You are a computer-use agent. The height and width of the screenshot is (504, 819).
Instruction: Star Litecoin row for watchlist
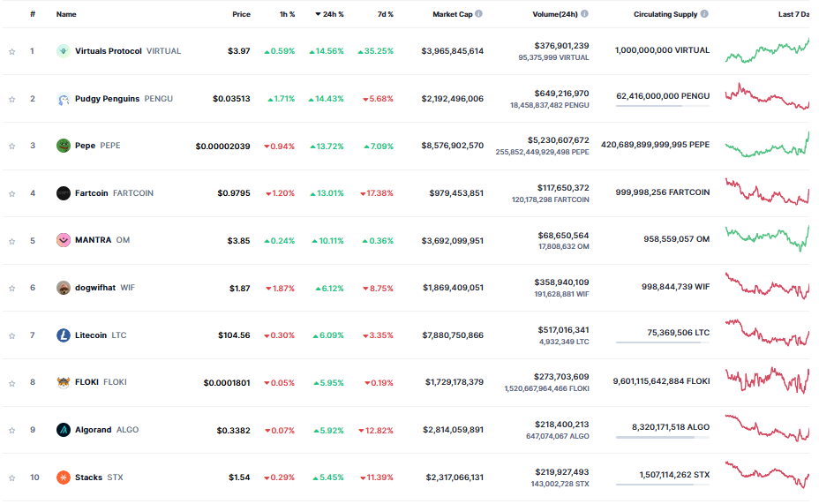click(12, 335)
